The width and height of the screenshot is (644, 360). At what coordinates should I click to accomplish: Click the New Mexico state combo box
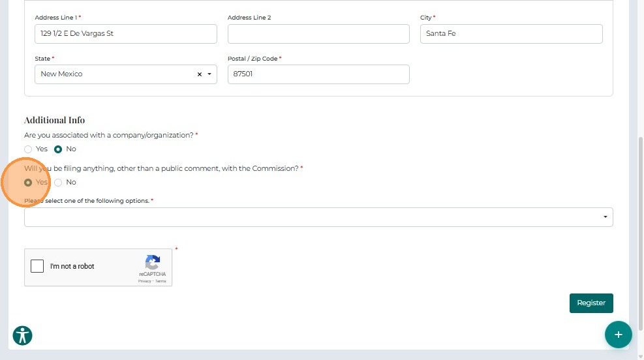[114, 74]
